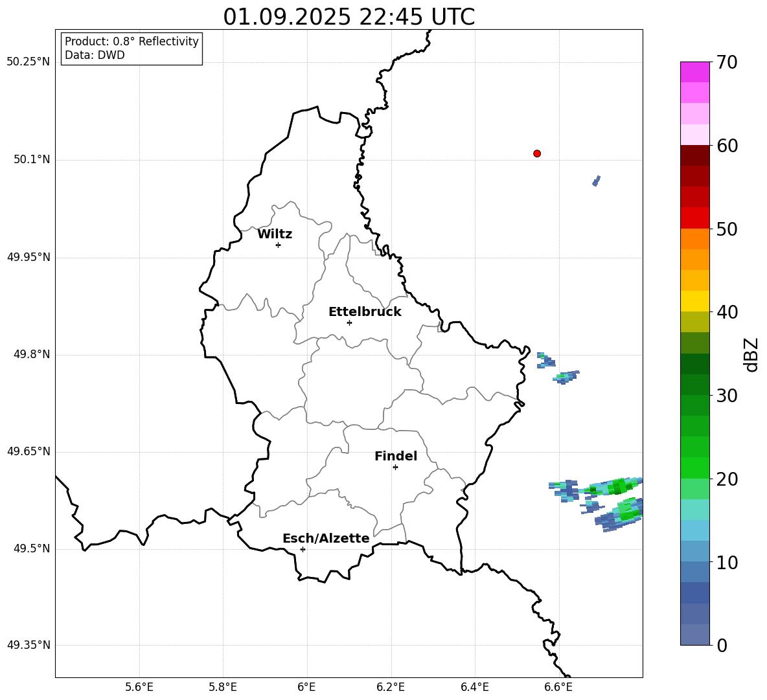This screenshot has width=767, height=700.
Task: Click the 50.1°N latitude label
Action: coord(32,159)
